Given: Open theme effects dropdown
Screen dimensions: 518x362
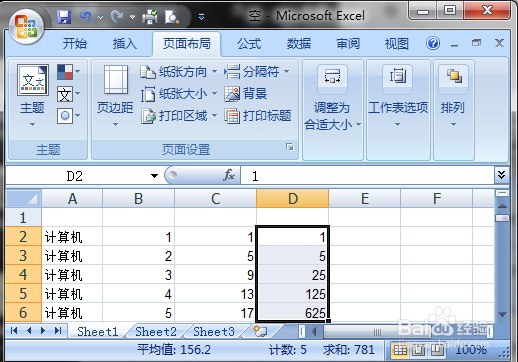Looking at the screenshot, I should click(69, 116).
